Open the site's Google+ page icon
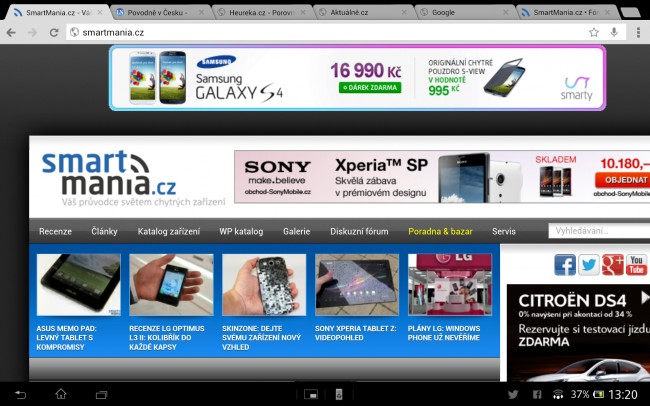The width and height of the screenshot is (650, 406). point(613,265)
